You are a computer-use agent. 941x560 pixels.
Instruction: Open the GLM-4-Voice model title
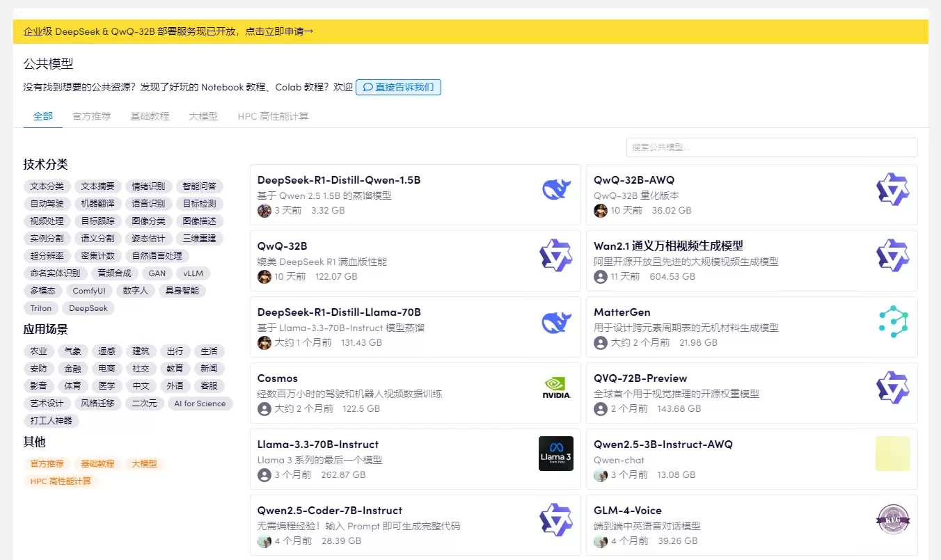click(x=628, y=511)
